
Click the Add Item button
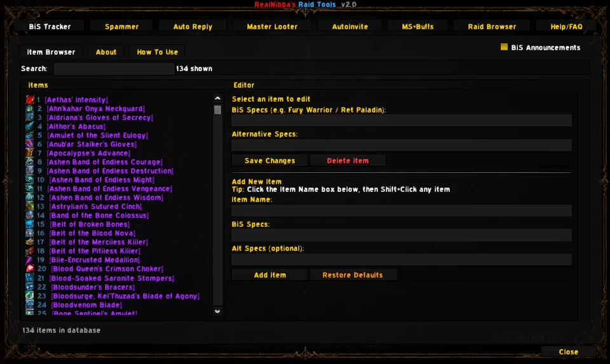(269, 275)
